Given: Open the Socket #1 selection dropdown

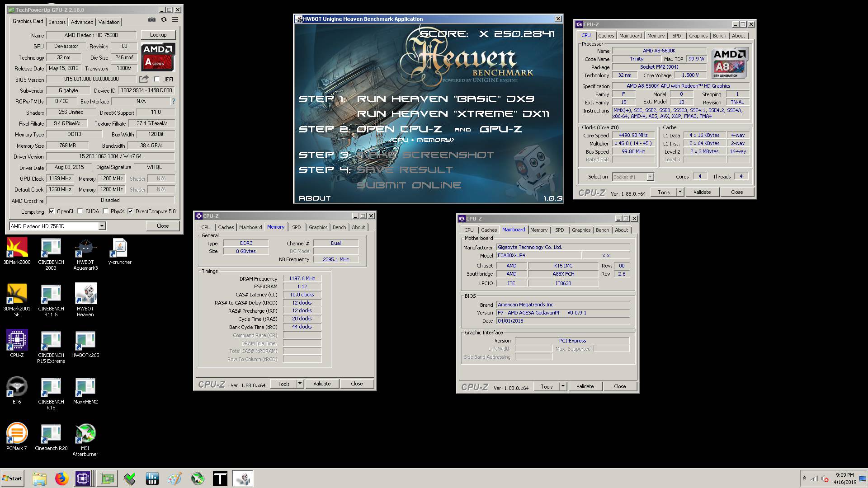Looking at the screenshot, I should [650, 177].
